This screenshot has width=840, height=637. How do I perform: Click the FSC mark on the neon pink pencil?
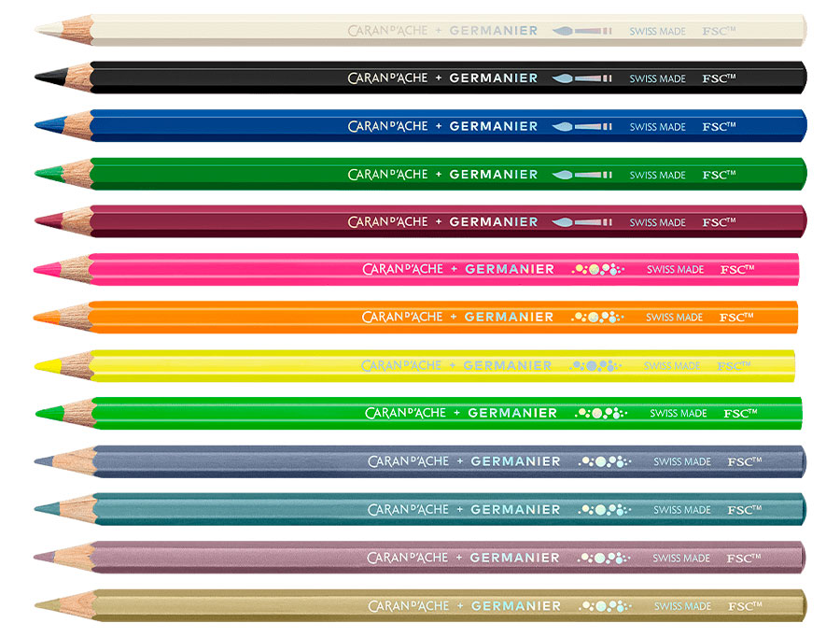tap(737, 269)
